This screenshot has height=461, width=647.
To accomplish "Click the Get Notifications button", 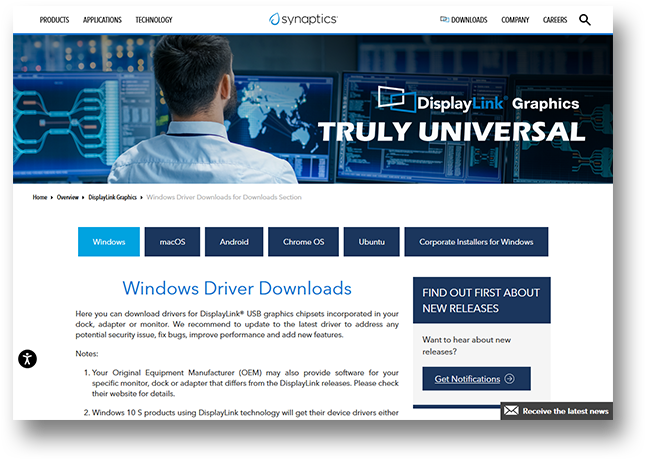I will pyautogui.click(x=477, y=378).
